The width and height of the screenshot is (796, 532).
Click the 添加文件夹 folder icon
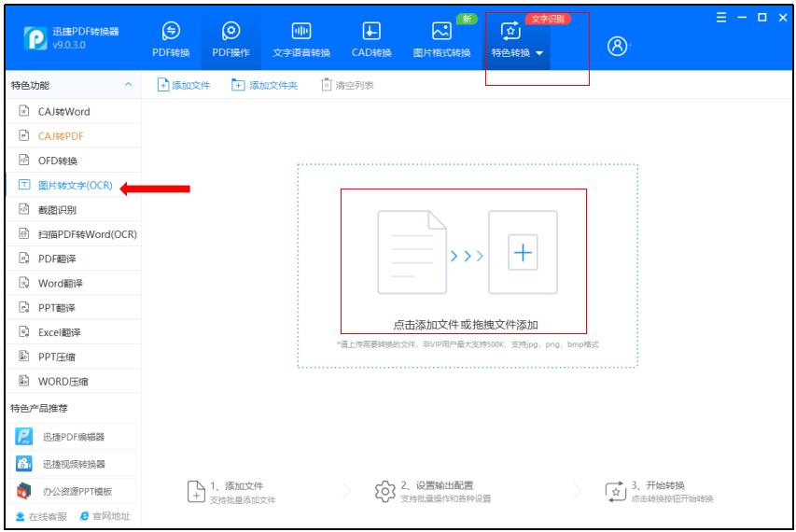coord(238,85)
